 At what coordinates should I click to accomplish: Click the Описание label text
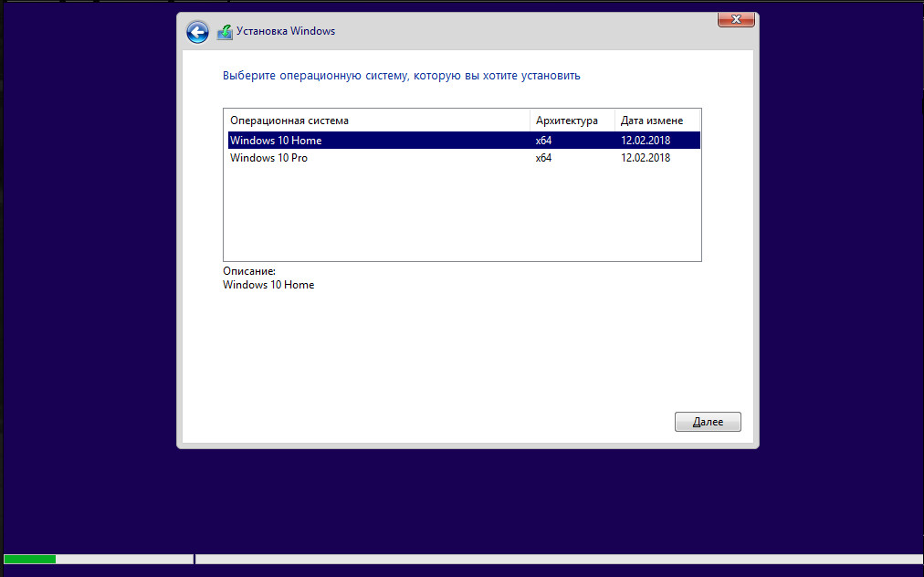[249, 272]
